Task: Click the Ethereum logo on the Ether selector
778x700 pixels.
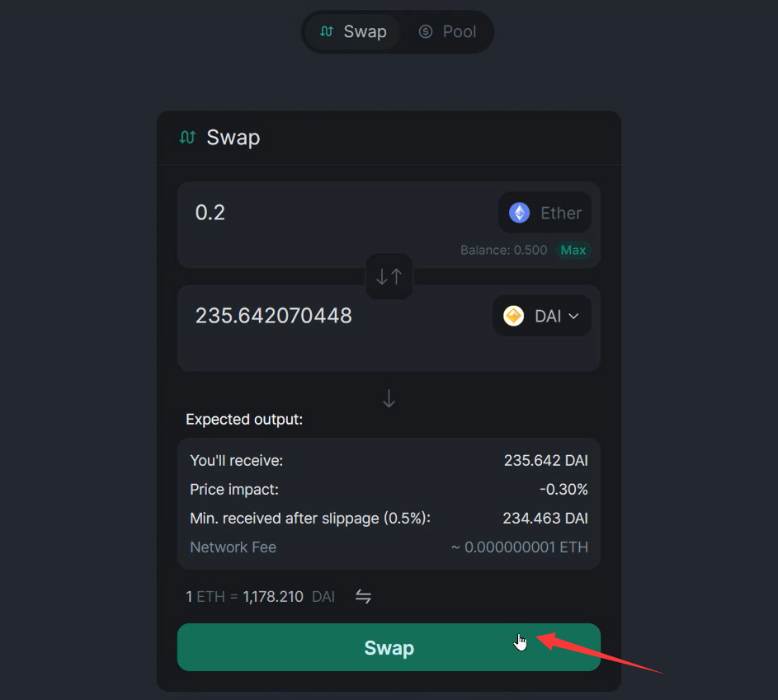Action: coord(517,212)
